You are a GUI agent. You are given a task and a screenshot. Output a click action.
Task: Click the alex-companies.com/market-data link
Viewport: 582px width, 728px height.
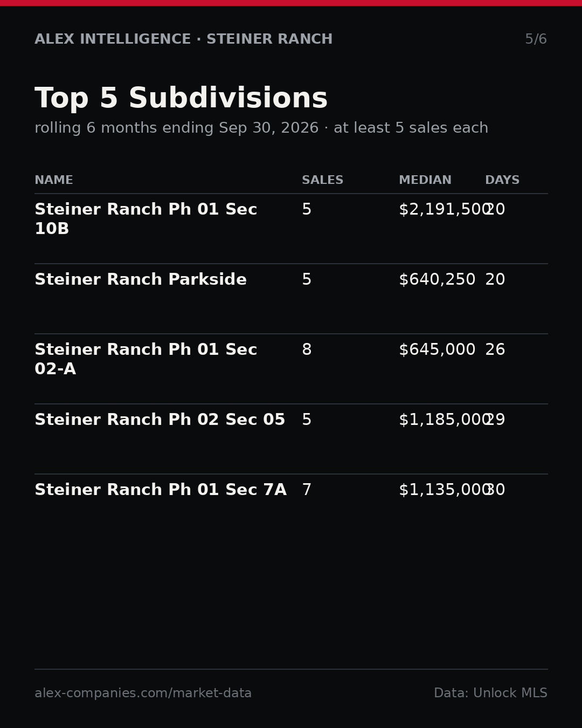[x=143, y=693]
